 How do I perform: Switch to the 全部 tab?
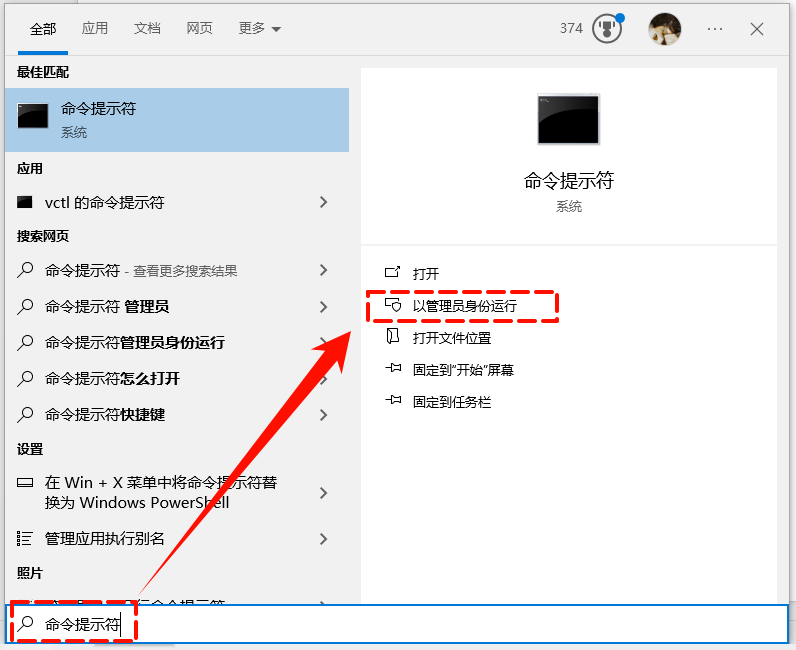tap(43, 29)
